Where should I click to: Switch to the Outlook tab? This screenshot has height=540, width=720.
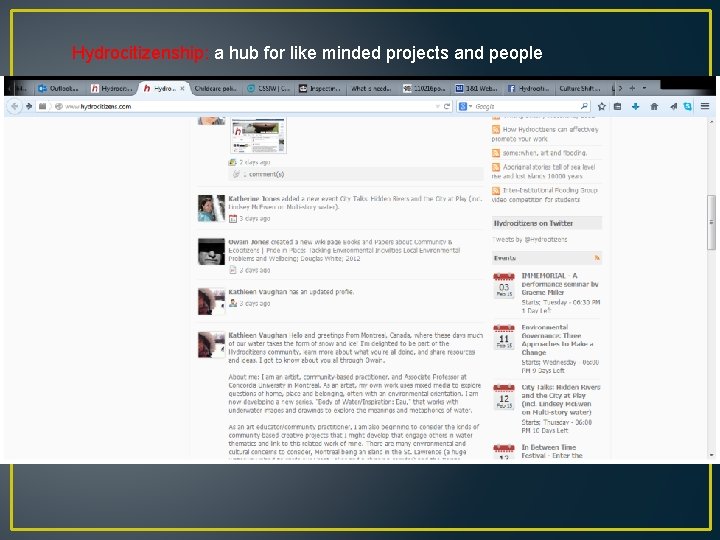pos(58,88)
